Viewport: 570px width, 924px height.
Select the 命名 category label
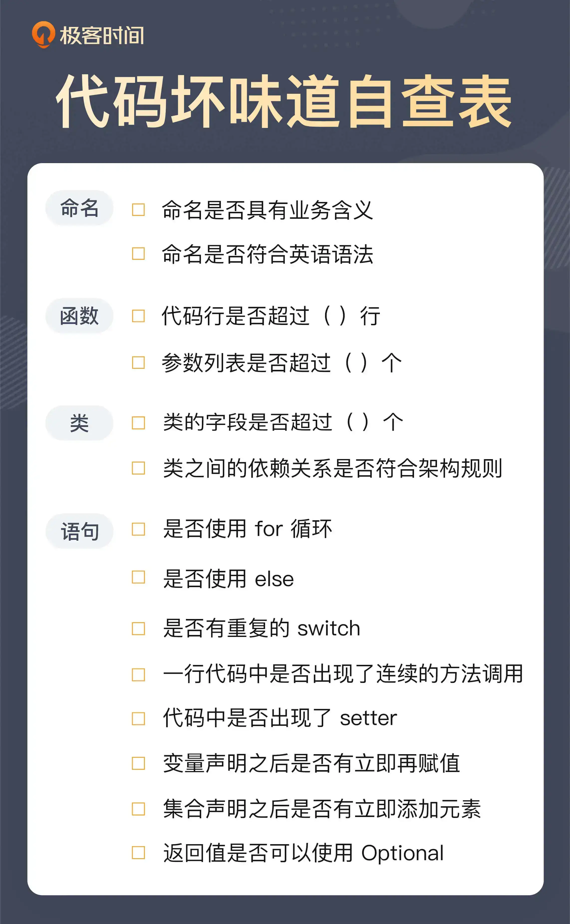(79, 207)
